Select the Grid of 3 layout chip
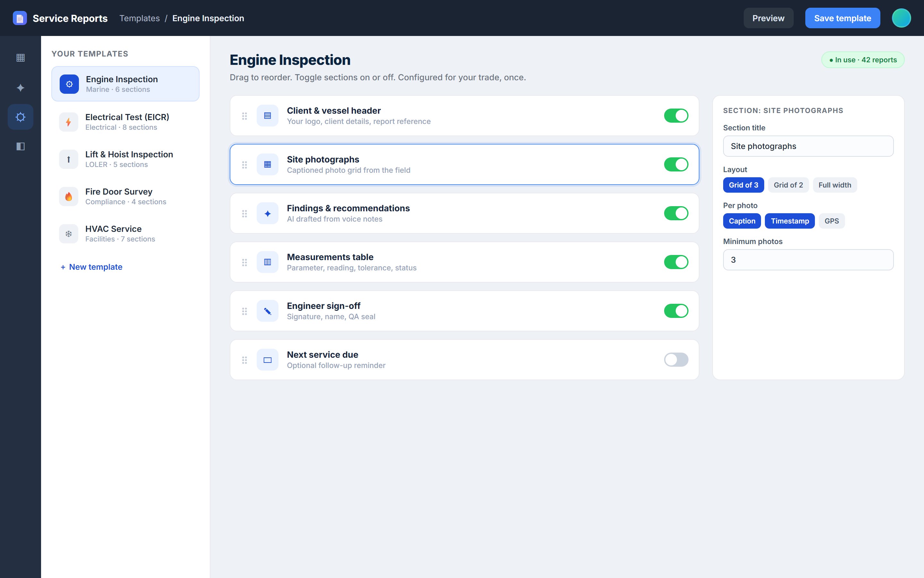 pyautogui.click(x=743, y=185)
